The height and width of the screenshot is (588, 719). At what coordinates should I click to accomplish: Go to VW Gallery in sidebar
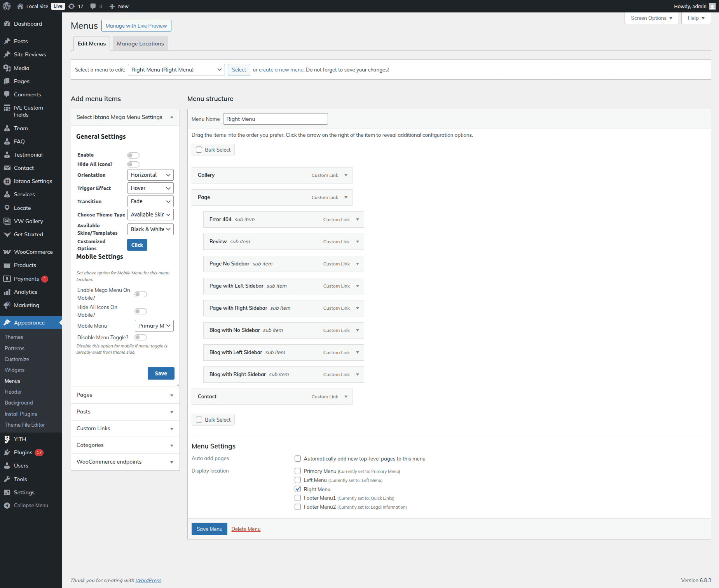pos(28,221)
